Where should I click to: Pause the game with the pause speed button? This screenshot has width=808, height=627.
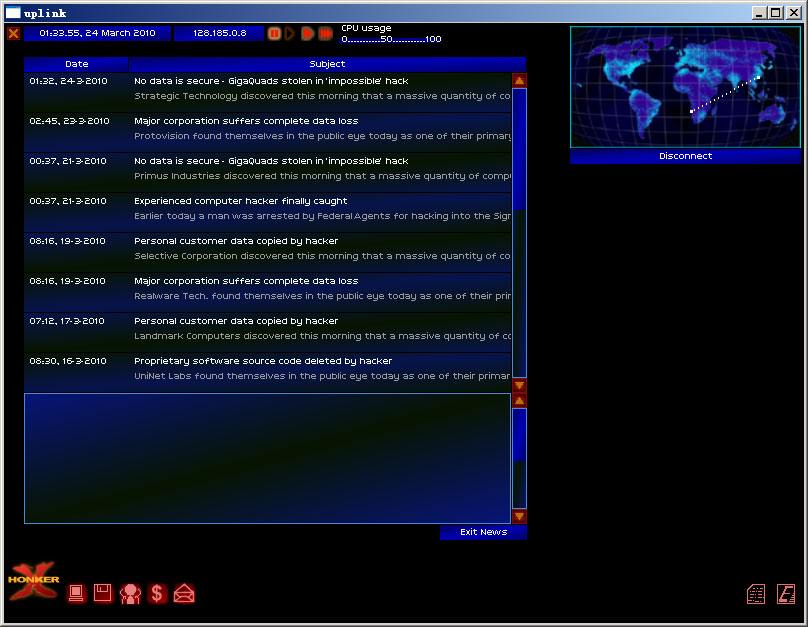point(274,33)
